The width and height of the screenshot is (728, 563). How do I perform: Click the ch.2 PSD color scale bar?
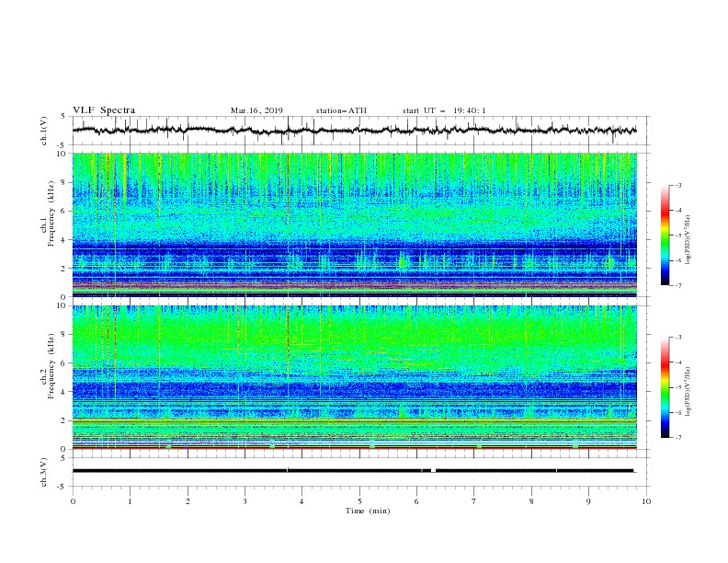pos(665,387)
